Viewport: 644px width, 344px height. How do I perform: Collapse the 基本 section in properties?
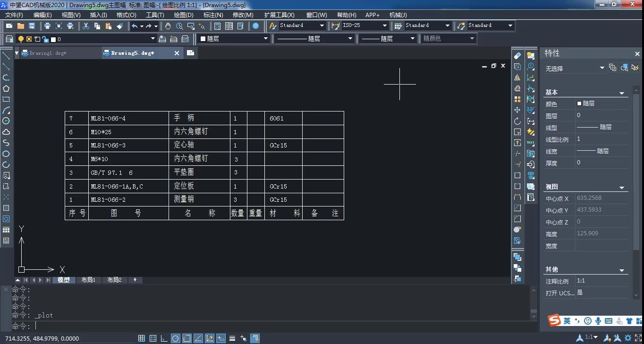pyautogui.click(x=622, y=93)
